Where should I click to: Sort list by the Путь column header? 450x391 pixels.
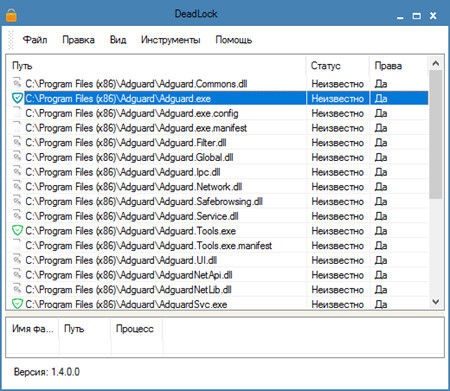pos(156,65)
